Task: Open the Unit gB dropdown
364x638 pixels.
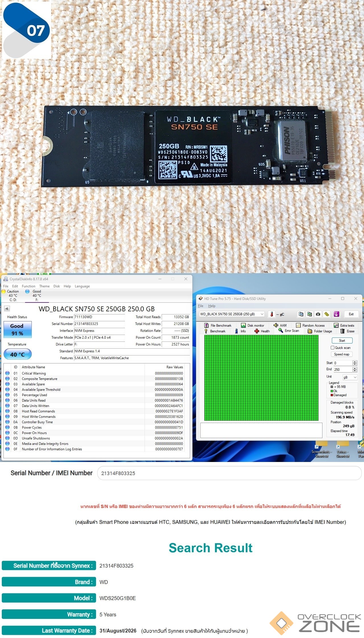Action: coord(350,377)
